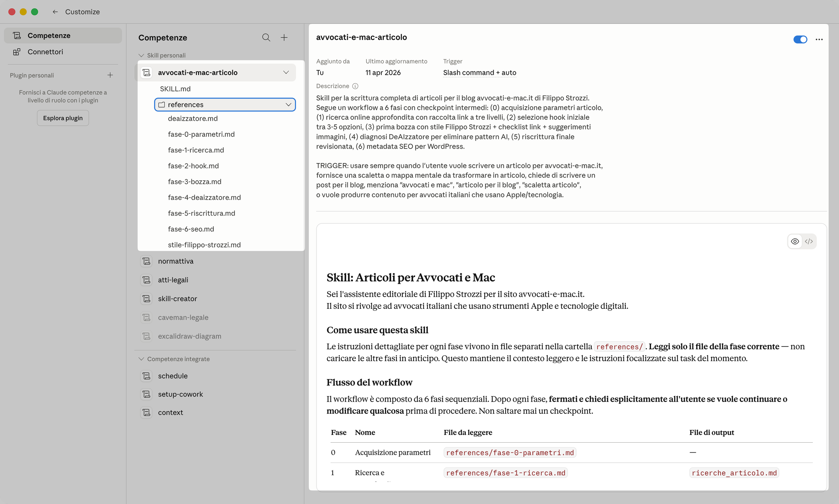
Task: Collapse the references folder chevron
Action: click(x=288, y=105)
